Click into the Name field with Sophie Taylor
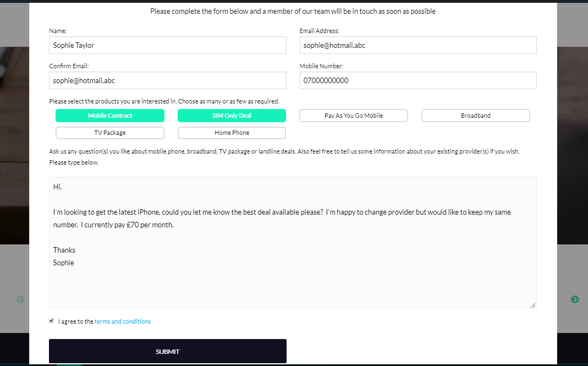 168,45
